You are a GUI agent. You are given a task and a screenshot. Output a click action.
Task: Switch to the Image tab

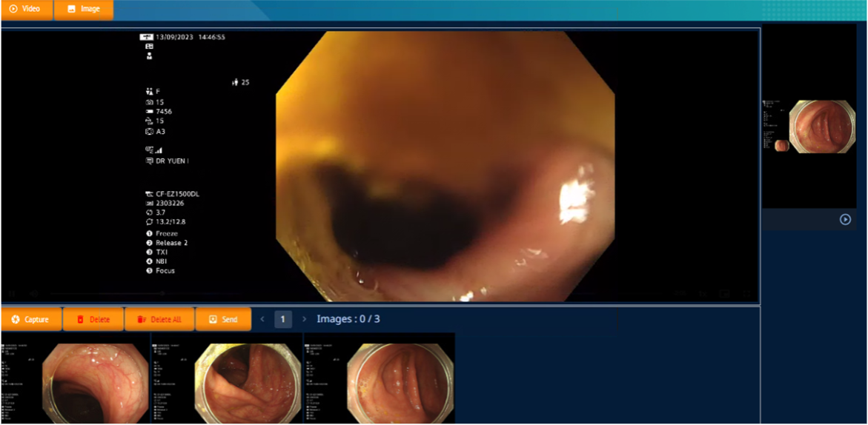coord(84,10)
